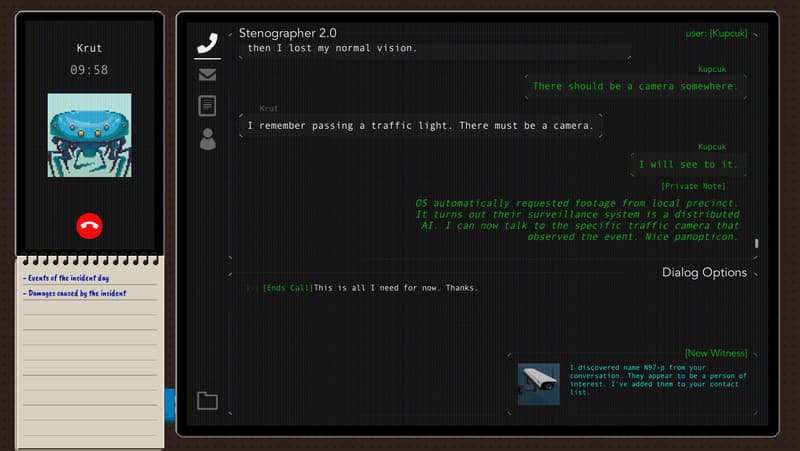Hang up using the red phone button
The width and height of the screenshot is (800, 451).
(x=89, y=225)
